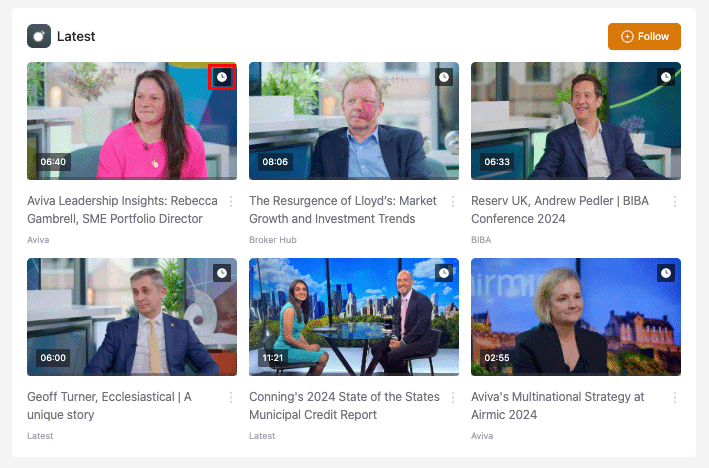Play the Conning's State of States thumbnail
This screenshot has height=468, width=709.
[x=354, y=317]
